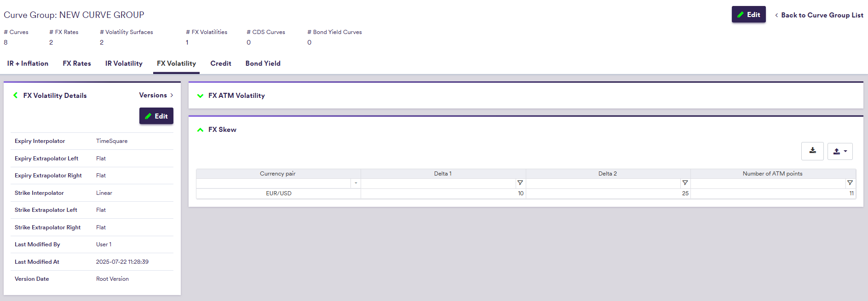868x301 pixels.
Task: Click the Number of ATM points filter icon
Action: (850, 183)
